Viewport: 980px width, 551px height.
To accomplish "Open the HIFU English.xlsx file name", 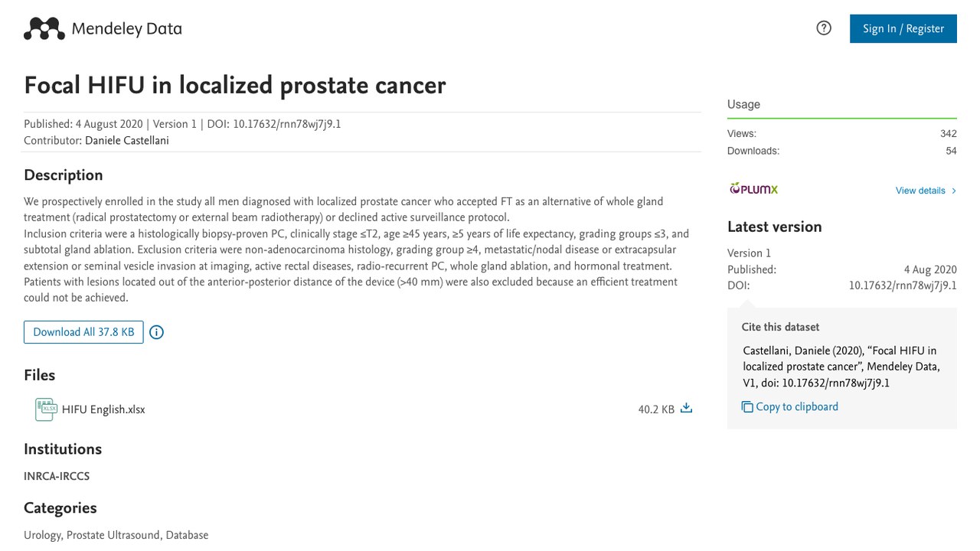I will pos(103,409).
